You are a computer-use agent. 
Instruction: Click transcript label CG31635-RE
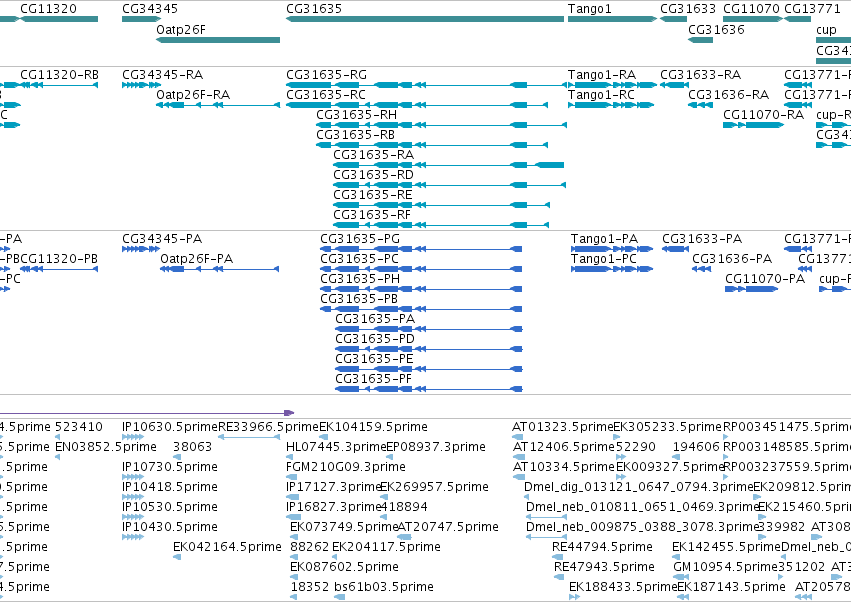tap(373, 195)
